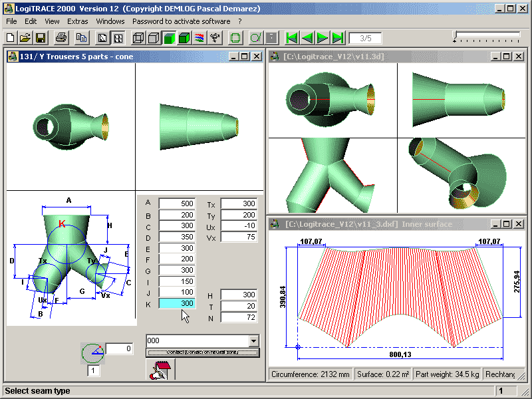
Task: Click the T field showing 20
Action: click(239, 306)
